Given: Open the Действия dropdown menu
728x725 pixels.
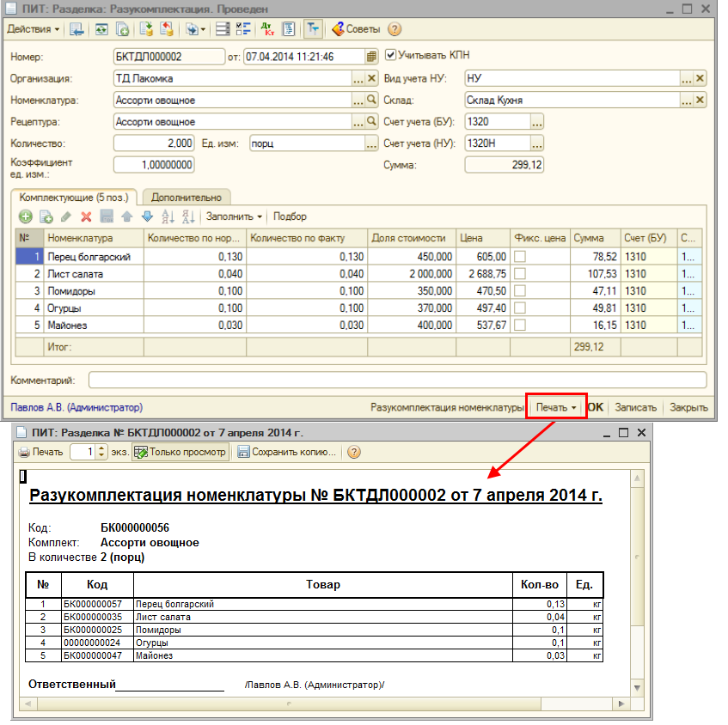Looking at the screenshot, I should [34, 28].
